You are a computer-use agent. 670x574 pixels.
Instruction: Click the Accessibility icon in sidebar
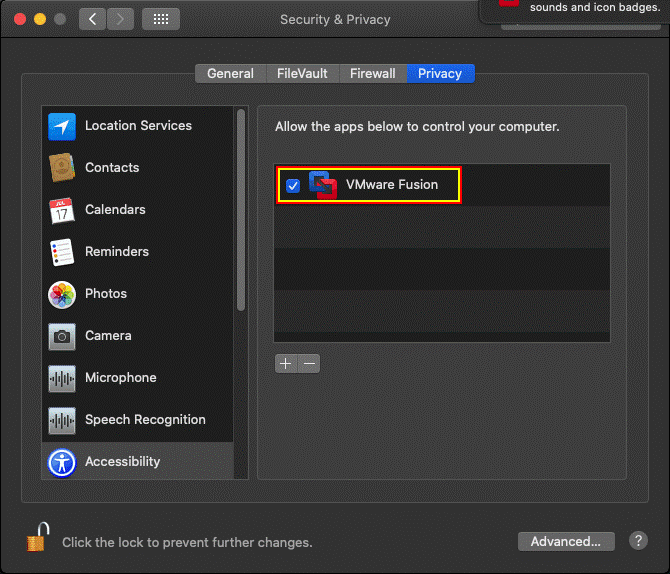(x=62, y=462)
